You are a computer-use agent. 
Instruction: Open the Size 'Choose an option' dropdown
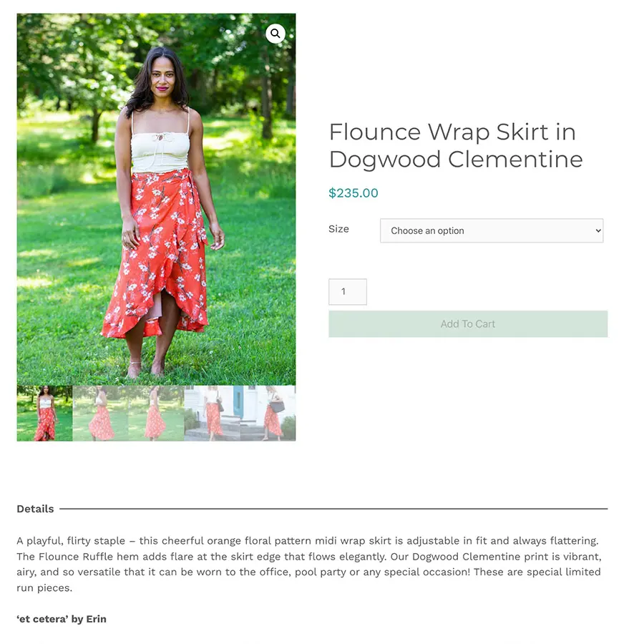tap(492, 230)
